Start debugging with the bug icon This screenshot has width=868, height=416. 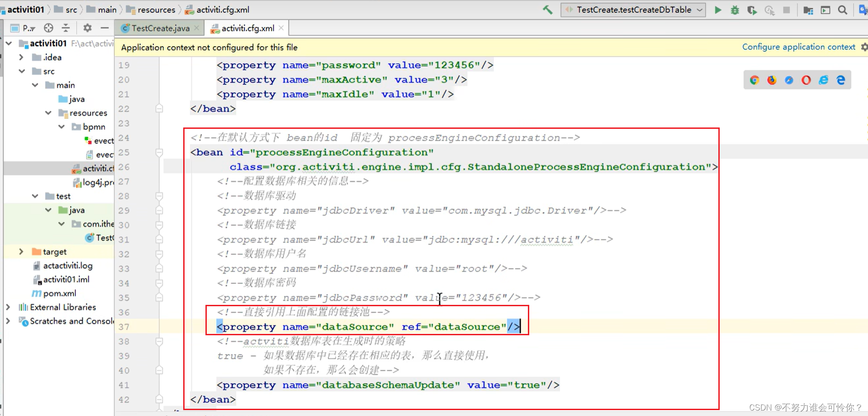pyautogui.click(x=735, y=10)
